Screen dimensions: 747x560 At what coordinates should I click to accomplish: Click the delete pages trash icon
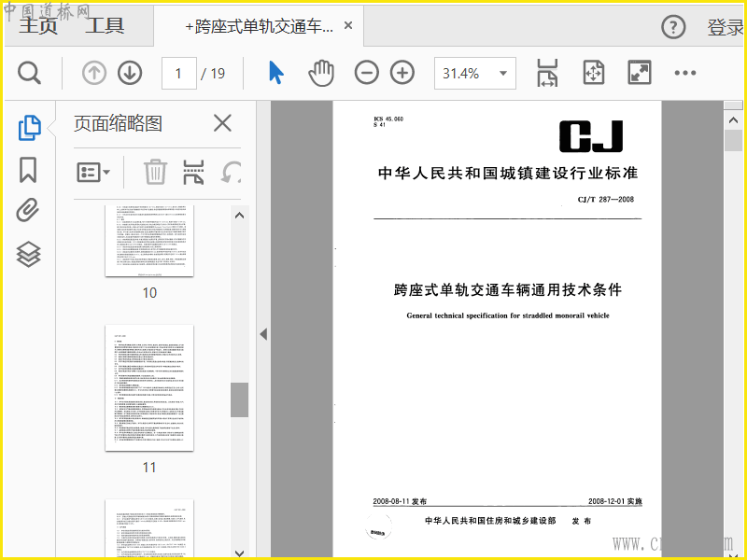click(x=155, y=172)
